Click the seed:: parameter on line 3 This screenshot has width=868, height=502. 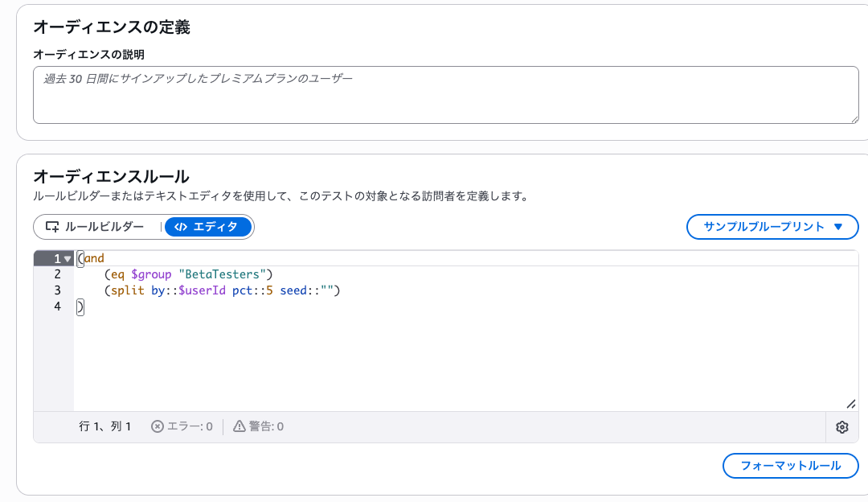tap(300, 290)
